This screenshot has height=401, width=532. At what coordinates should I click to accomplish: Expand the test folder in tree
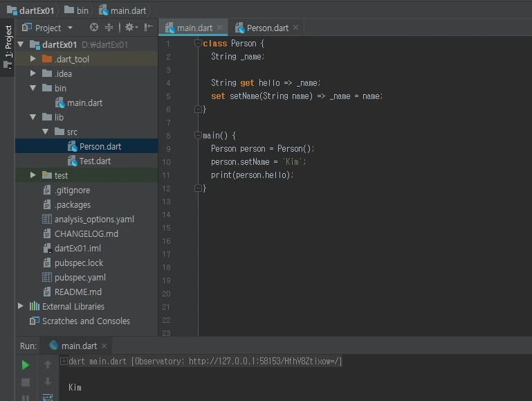pyautogui.click(x=33, y=175)
